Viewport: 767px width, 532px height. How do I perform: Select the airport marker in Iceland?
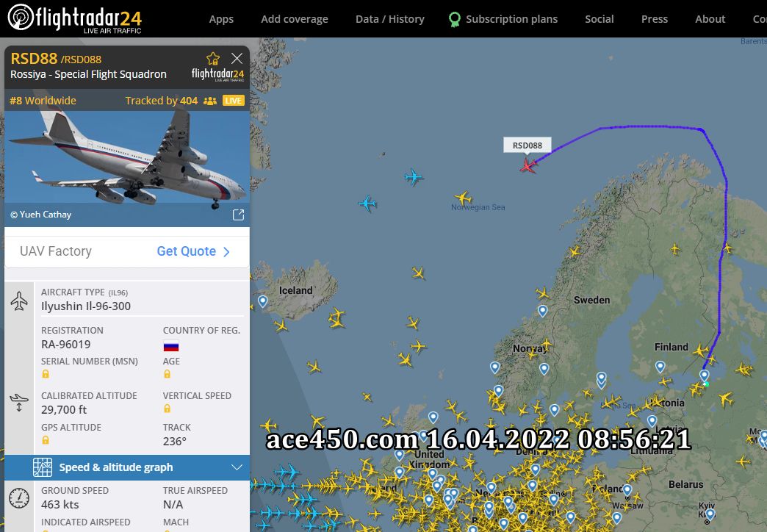263,301
